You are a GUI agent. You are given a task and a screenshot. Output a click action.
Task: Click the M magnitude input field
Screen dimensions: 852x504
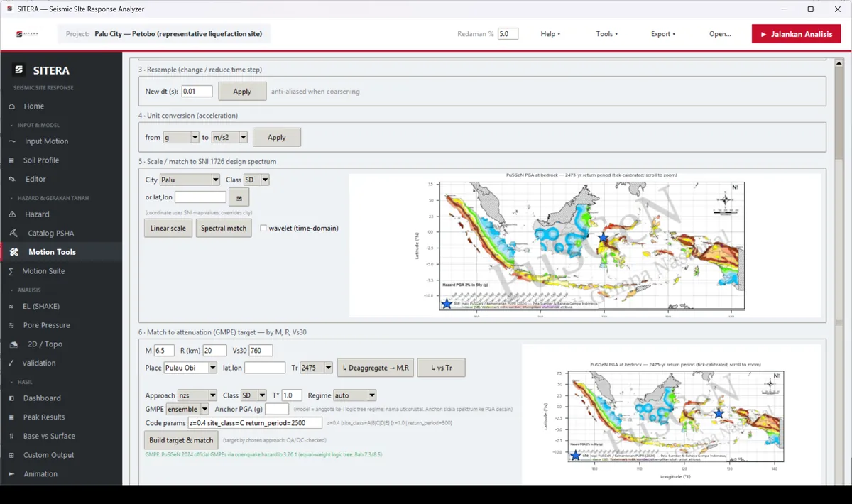[x=164, y=351]
